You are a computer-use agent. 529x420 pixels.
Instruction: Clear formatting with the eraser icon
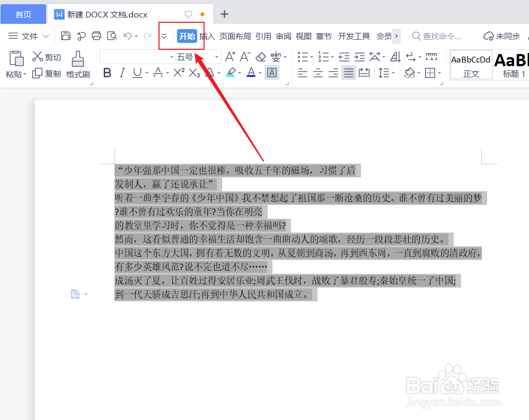(x=261, y=56)
